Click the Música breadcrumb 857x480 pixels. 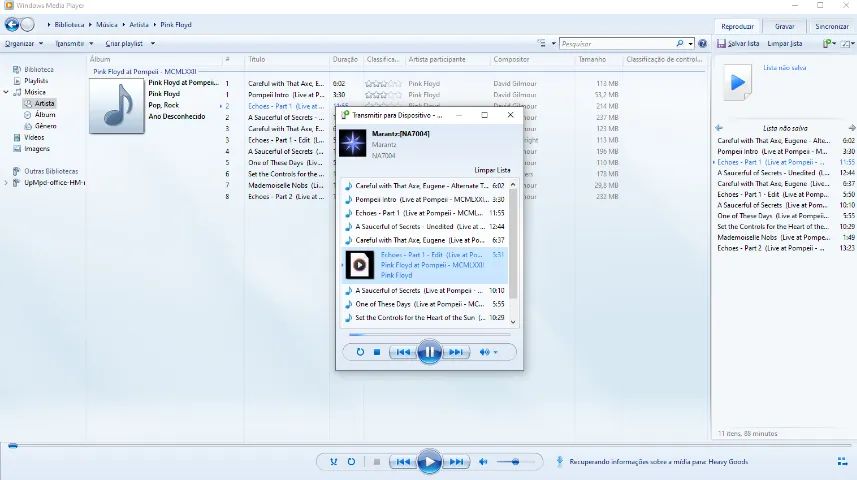[107, 25]
